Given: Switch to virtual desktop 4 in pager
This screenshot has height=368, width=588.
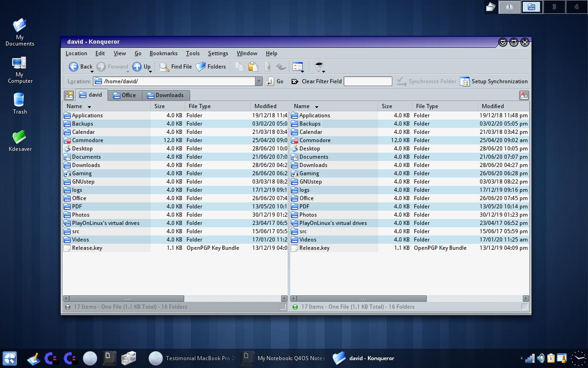Looking at the screenshot, I should pyautogui.click(x=577, y=7).
